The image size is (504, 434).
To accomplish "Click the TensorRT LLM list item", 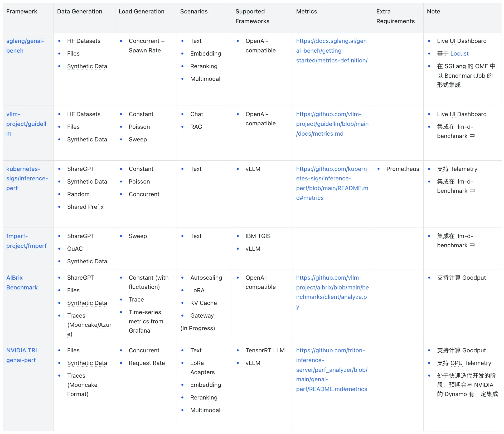I will (x=265, y=351).
